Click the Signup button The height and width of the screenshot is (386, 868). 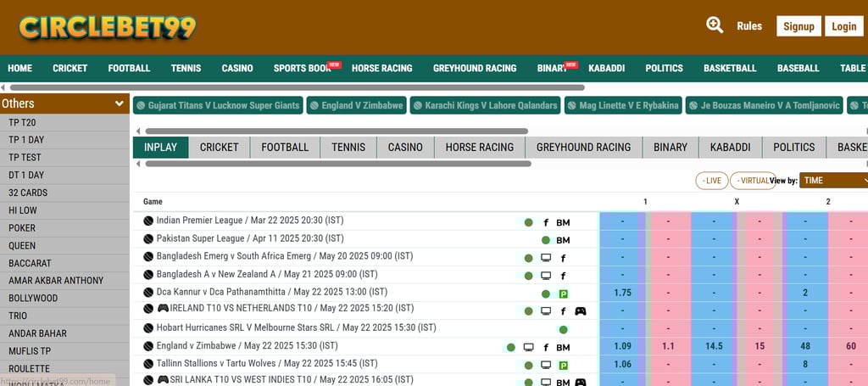point(798,26)
